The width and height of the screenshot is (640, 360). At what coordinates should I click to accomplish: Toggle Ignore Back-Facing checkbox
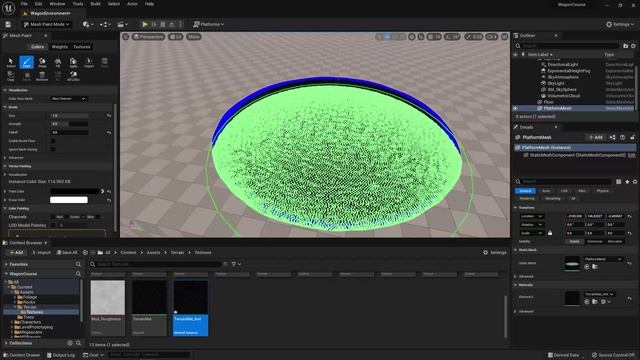click(x=53, y=149)
